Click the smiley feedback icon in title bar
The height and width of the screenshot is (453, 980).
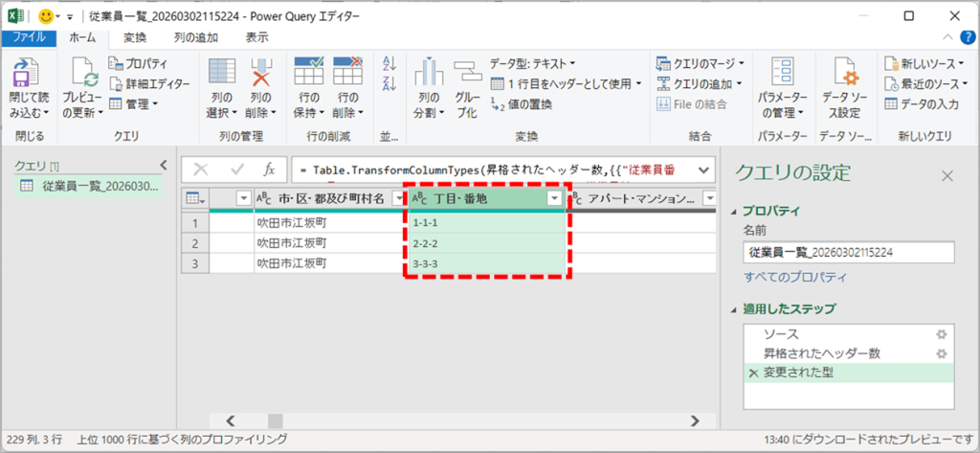[x=46, y=16]
